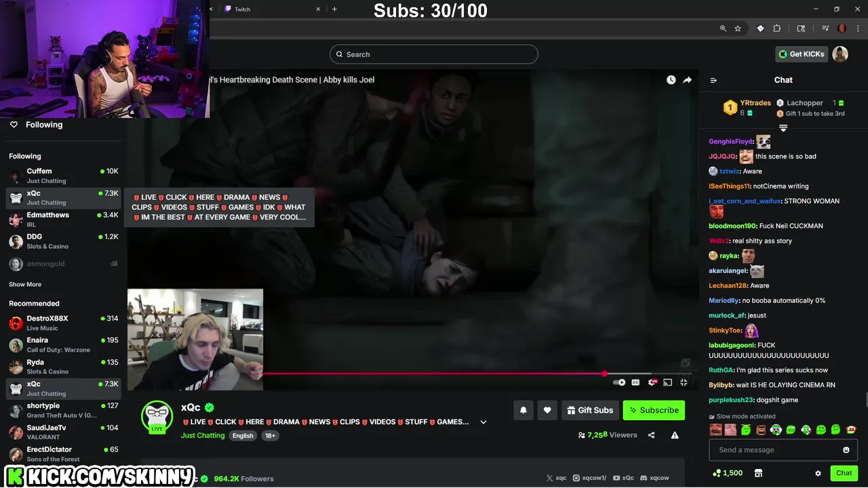Click YRtrades top gifter name
868x488 pixels.
[755, 103]
